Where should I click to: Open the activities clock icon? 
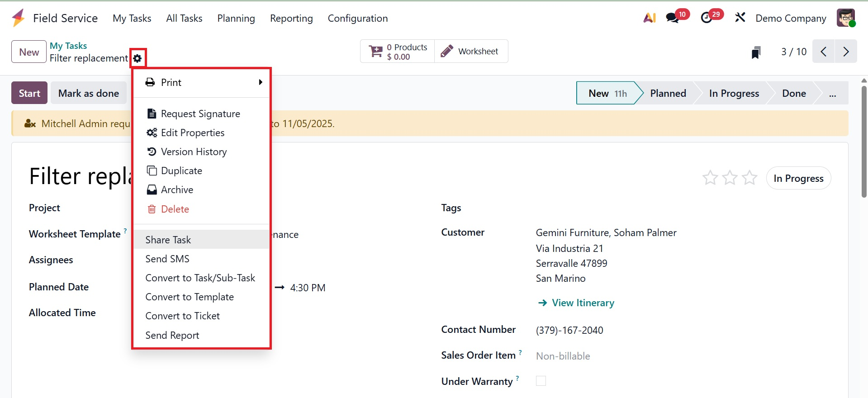click(x=707, y=18)
